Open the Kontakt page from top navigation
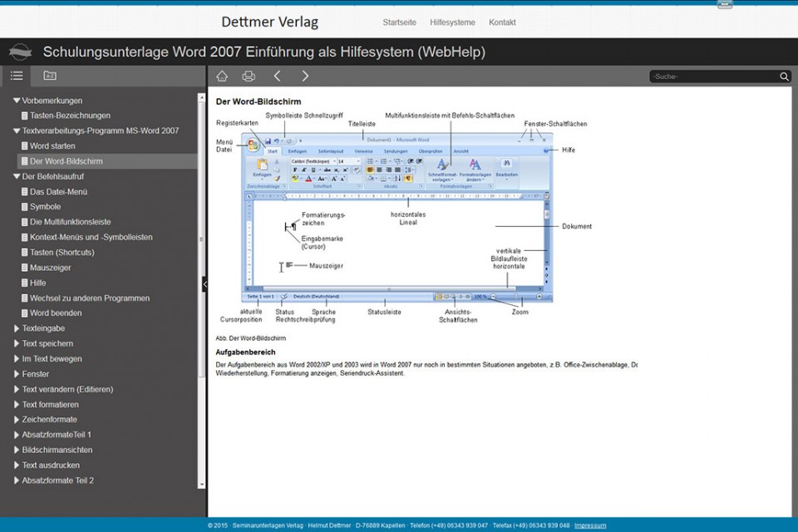The height and width of the screenshot is (532, 798). 502,22
